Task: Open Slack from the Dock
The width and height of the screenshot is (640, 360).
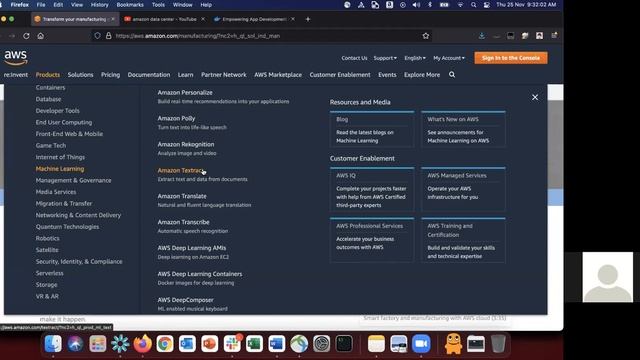Action: pos(232,344)
